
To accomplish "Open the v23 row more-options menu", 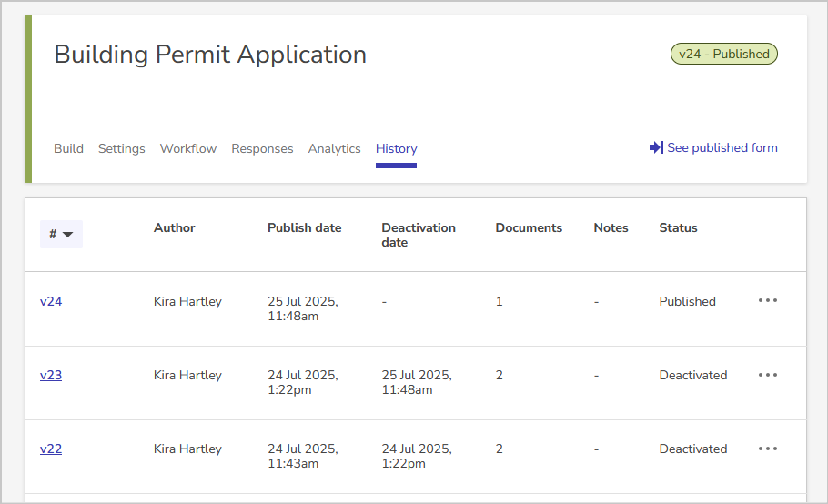I will [x=767, y=375].
